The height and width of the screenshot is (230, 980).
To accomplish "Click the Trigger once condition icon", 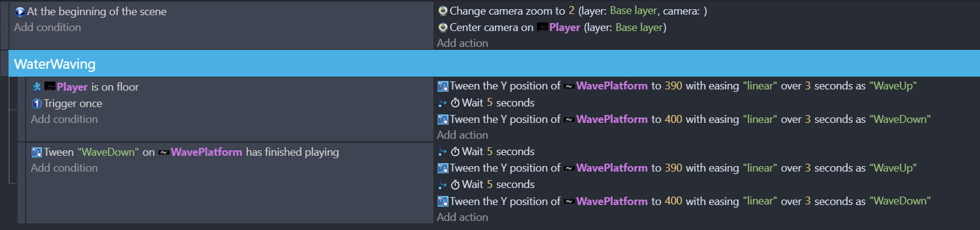I will point(37,103).
